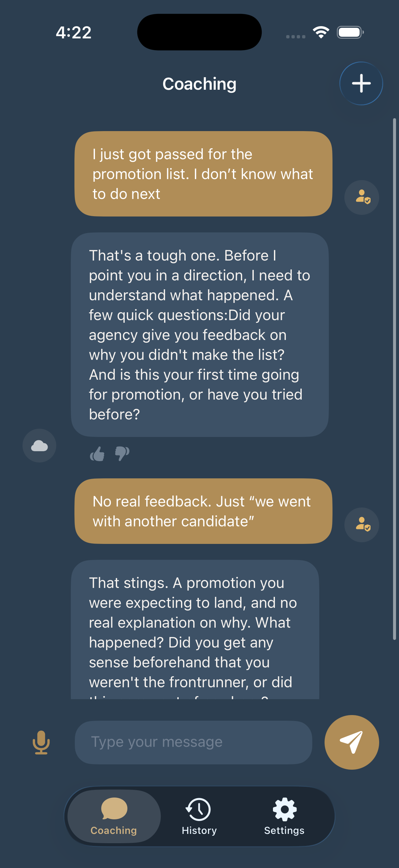The width and height of the screenshot is (399, 868).
Task: Tap the user icon beside the feedback message
Action: (361, 525)
